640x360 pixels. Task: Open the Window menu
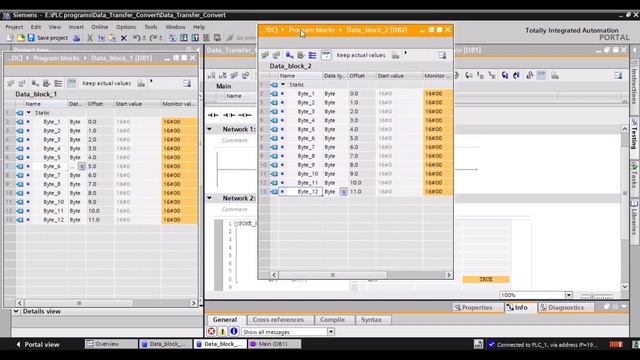pyautogui.click(x=175, y=27)
